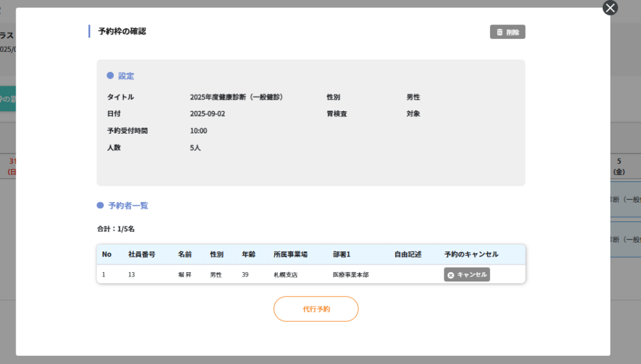Click the teal button behind the dialog

coord(8,99)
